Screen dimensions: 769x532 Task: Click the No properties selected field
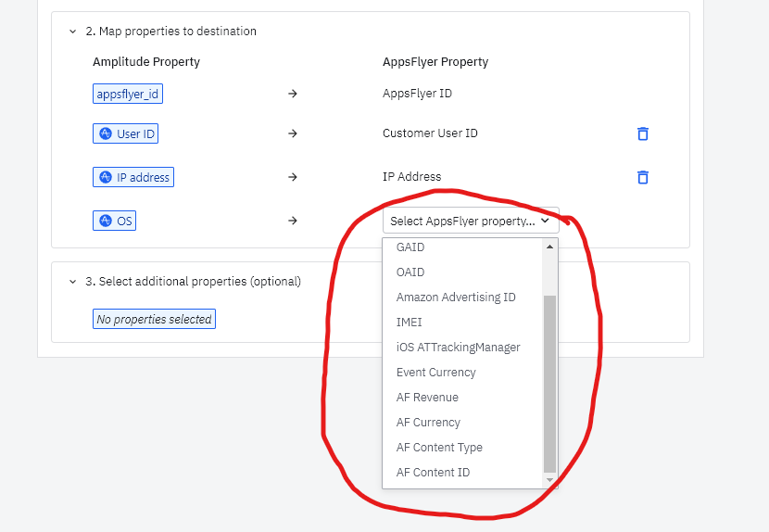155,320
